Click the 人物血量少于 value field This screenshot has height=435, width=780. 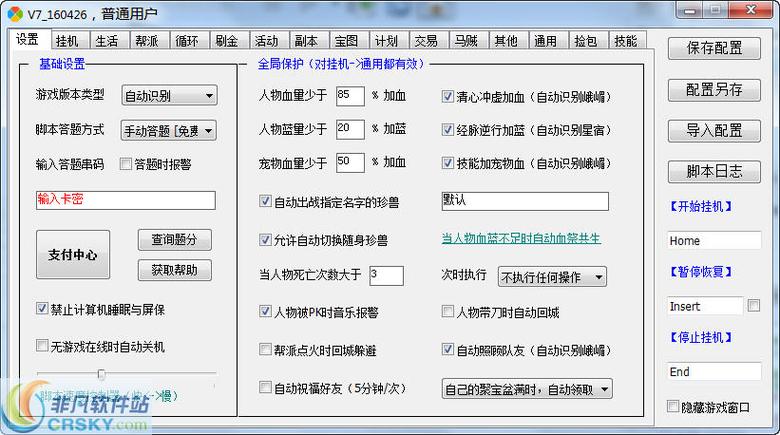pyautogui.click(x=350, y=95)
